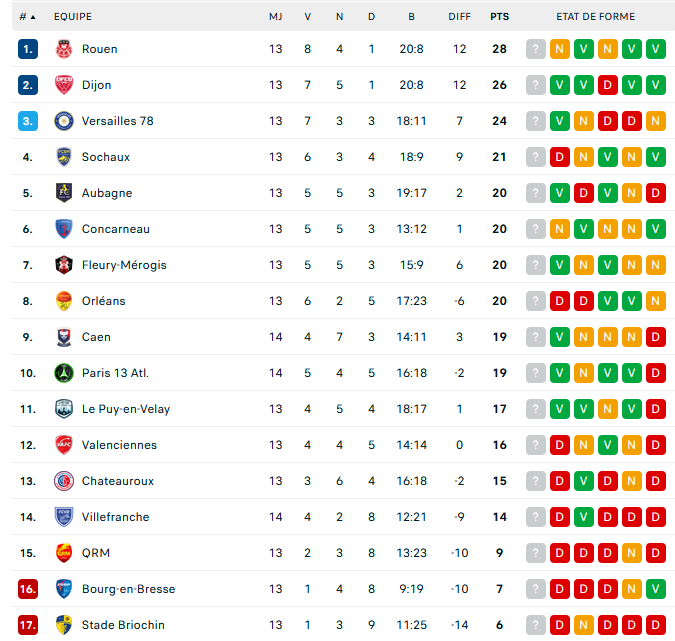Click the Versailles 78 club badge
This screenshot has height=641, width=675.
[64, 121]
